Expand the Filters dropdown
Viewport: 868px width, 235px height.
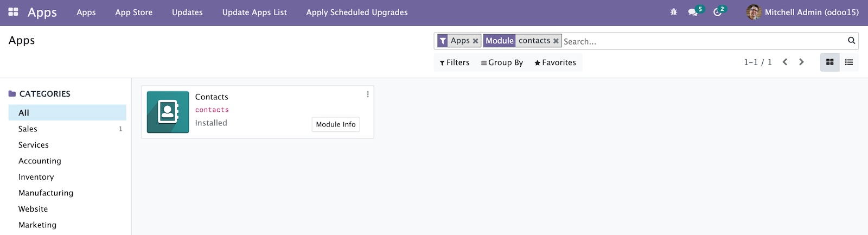[x=455, y=62]
